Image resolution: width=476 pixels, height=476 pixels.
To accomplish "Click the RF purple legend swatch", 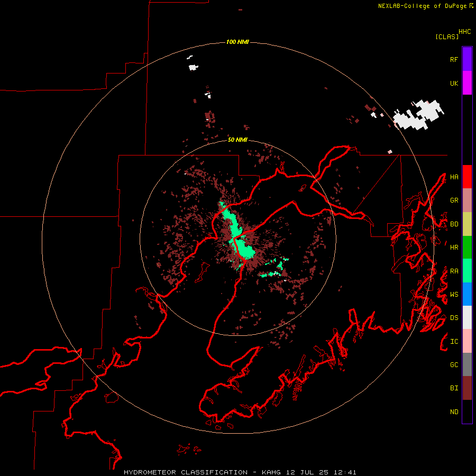I will (x=467, y=59).
